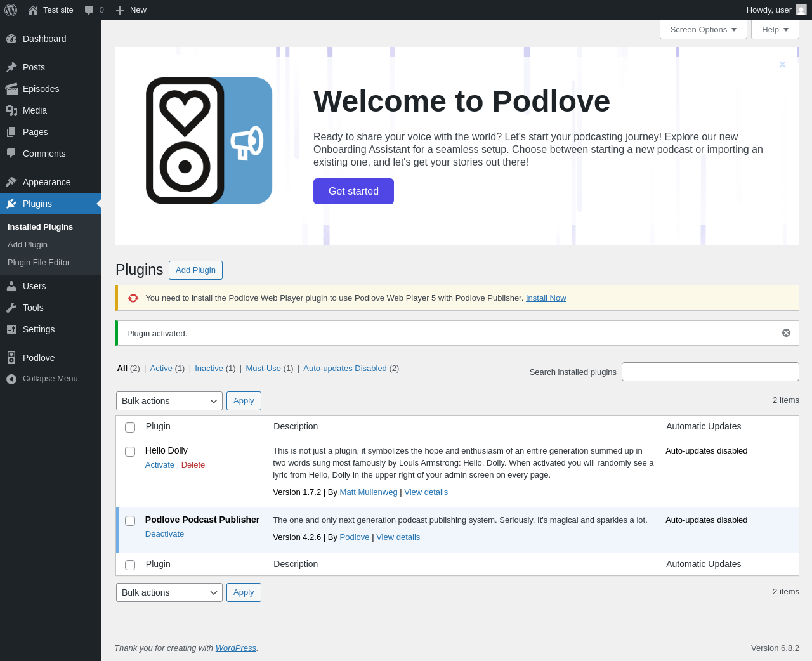The width and height of the screenshot is (812, 661).
Task: Click the Dashboard gauge icon
Action: point(11,39)
